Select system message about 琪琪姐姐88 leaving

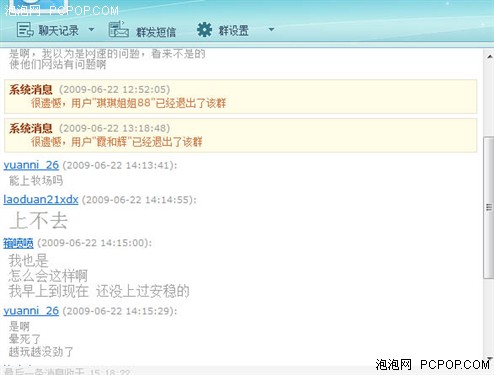[240, 96]
